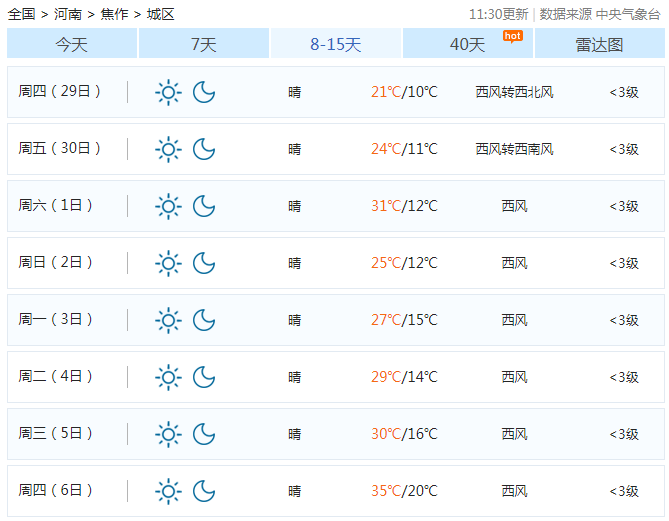Select the date label 周日（2日）
669x521 pixels.
coord(55,262)
